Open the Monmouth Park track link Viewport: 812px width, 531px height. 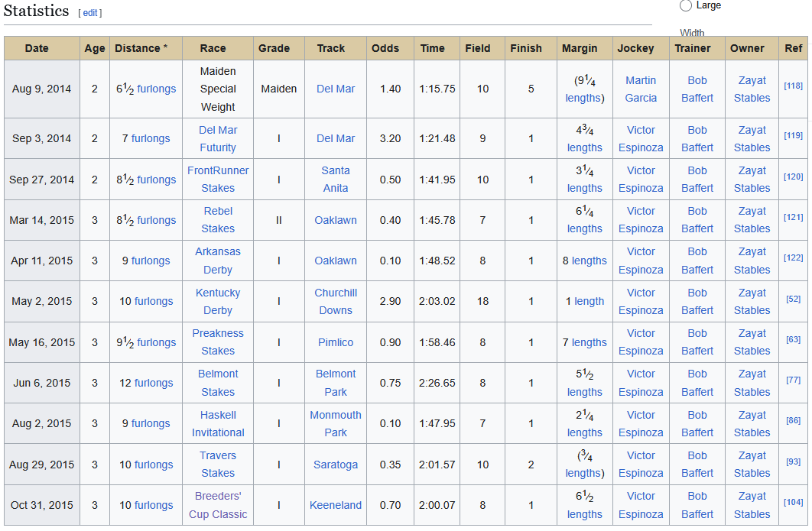336,423
